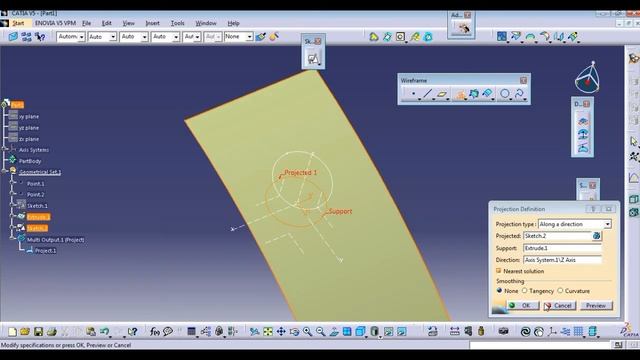Click the Fly mode icon in view toolbar

click(254, 331)
